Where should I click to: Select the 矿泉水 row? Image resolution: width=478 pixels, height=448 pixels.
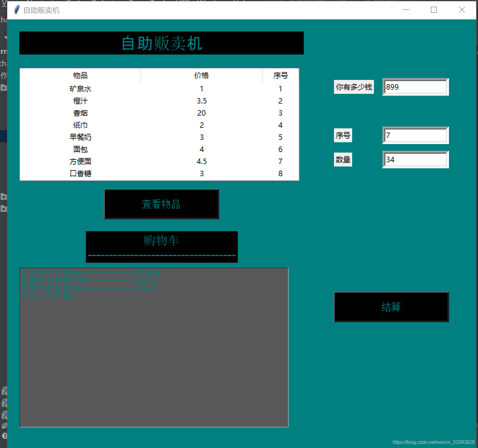[159, 89]
